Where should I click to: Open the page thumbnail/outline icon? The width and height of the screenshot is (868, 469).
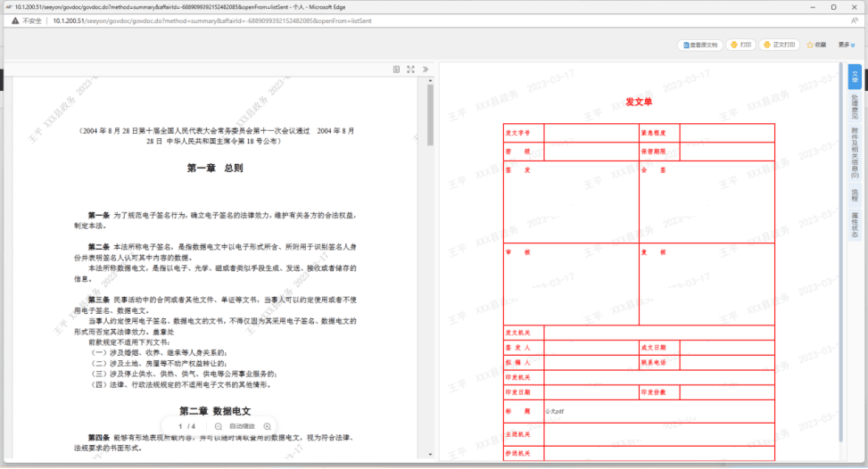[x=396, y=70]
